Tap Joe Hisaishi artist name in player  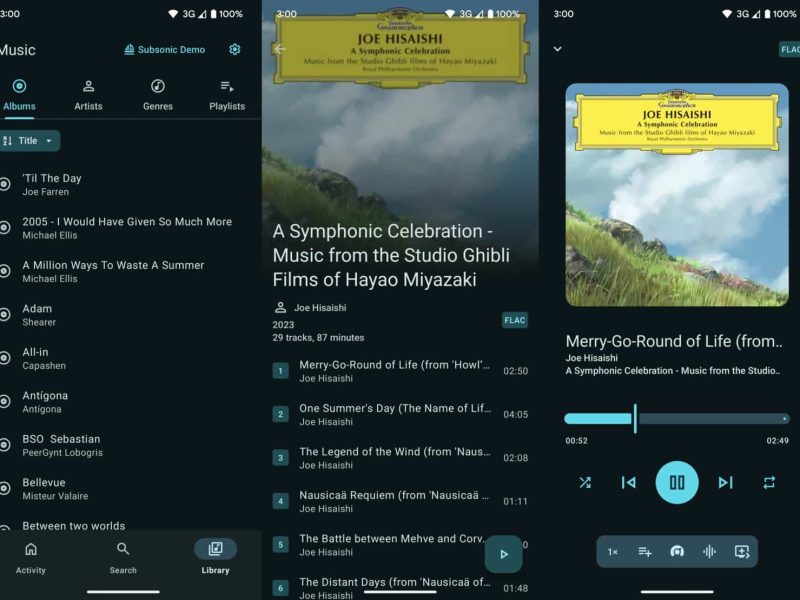tap(591, 358)
